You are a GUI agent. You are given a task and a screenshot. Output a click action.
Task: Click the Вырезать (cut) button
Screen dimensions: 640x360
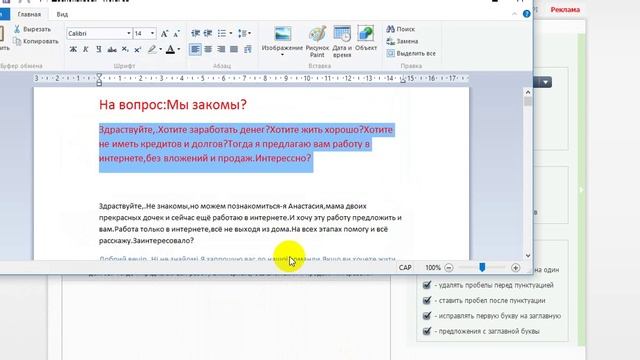(32, 29)
